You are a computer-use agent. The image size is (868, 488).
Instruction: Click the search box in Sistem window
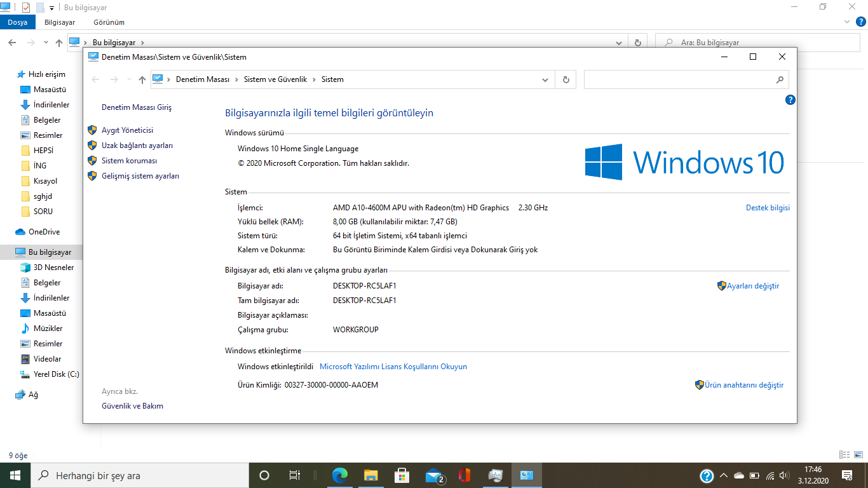point(686,79)
